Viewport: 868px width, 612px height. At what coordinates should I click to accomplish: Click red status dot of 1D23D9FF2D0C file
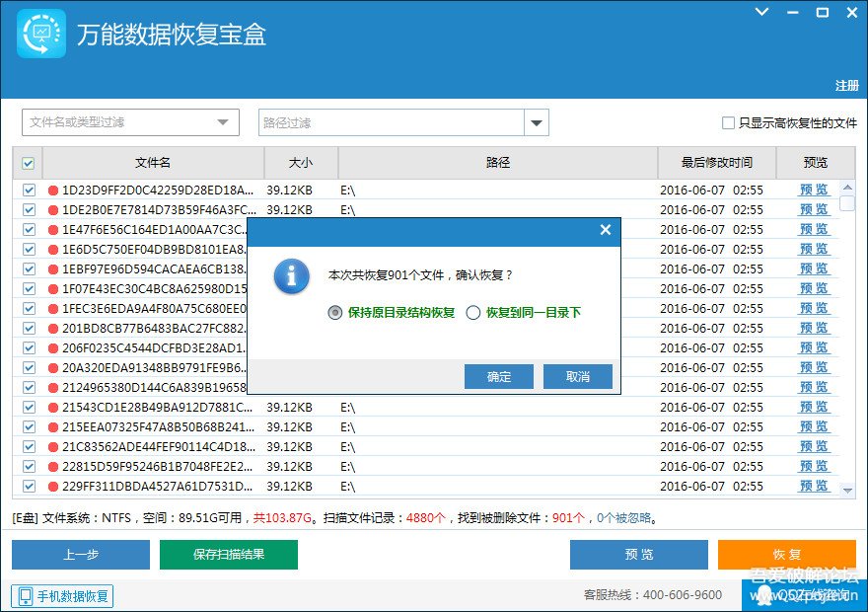tap(53, 190)
